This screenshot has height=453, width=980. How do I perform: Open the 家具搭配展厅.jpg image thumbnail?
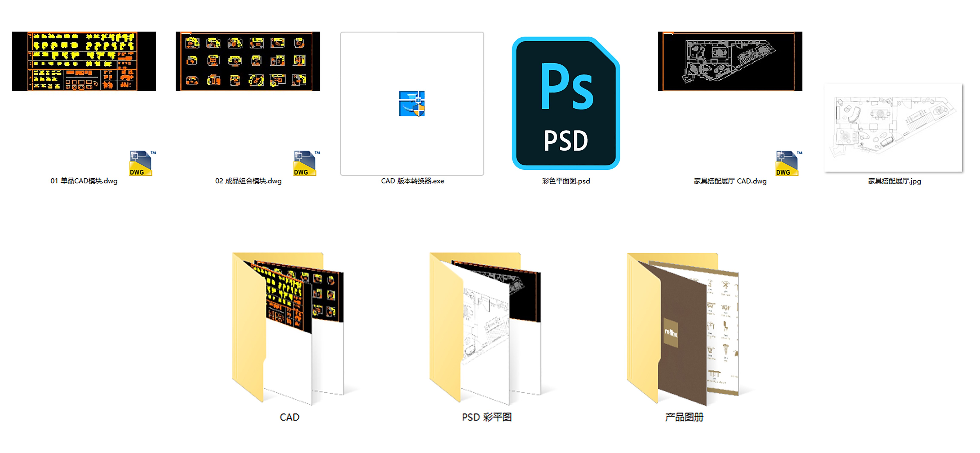coord(893,127)
